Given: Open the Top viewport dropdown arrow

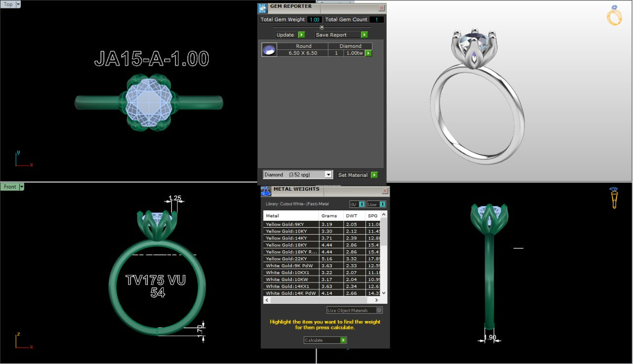Looking at the screenshot, I should click(18, 4).
